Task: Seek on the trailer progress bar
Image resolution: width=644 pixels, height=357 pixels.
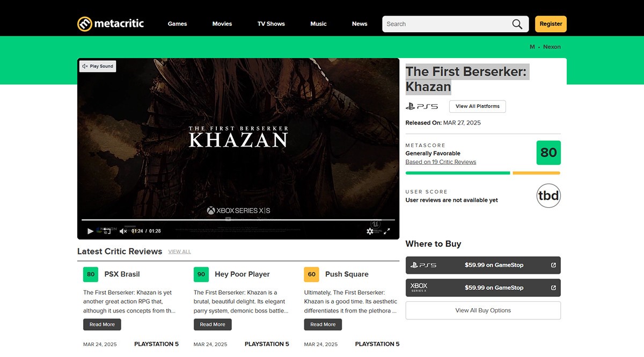Action: [238, 220]
